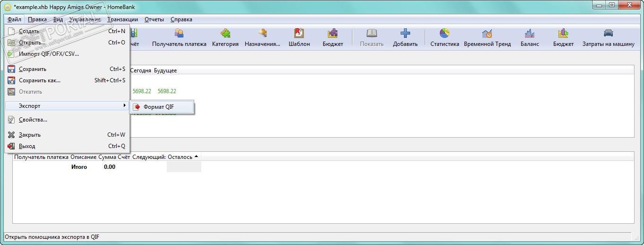Click the Сохранить как floppy icon
644x245 pixels.
11,80
